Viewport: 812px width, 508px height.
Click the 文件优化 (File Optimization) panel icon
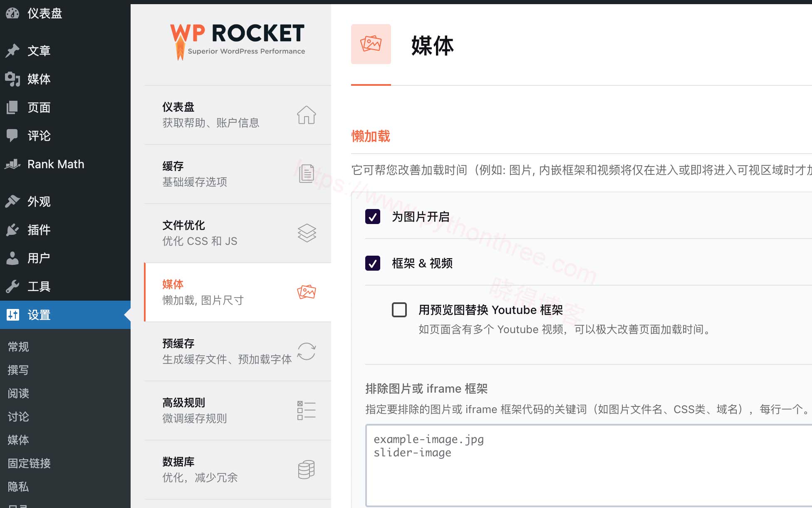305,232
